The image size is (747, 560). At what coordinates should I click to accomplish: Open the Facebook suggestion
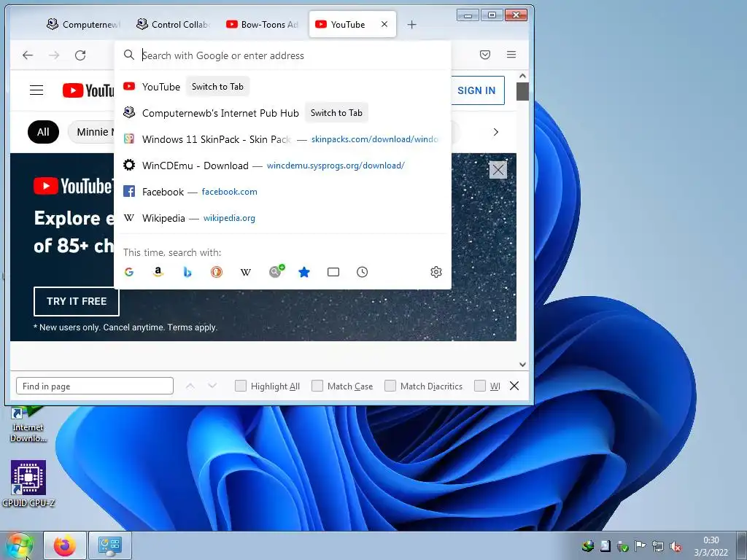click(x=282, y=192)
